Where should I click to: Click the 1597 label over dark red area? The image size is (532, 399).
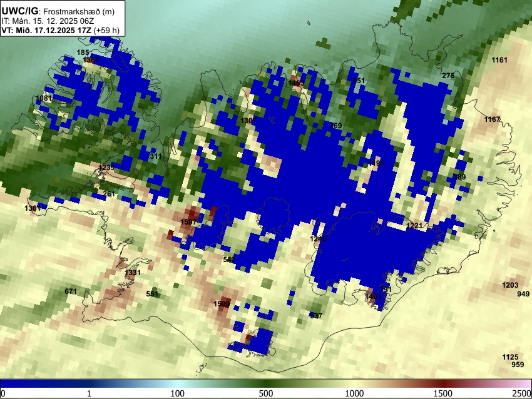point(188,222)
